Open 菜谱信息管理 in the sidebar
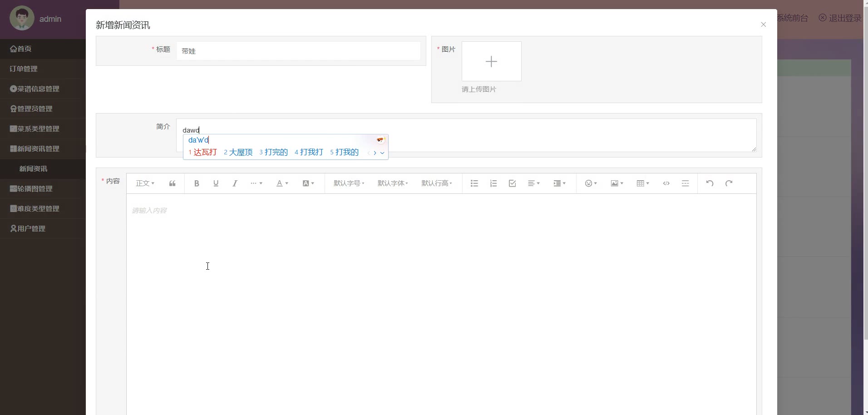This screenshot has height=415, width=868. pyautogui.click(x=43, y=89)
